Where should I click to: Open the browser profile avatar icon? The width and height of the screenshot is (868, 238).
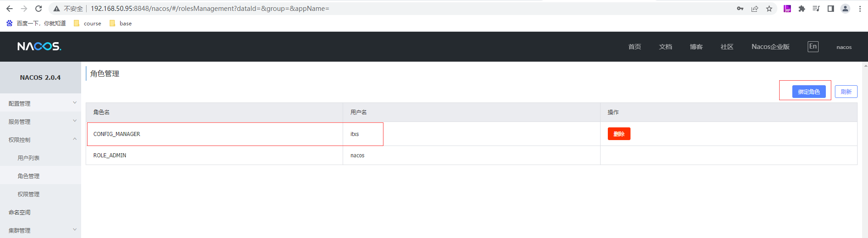coord(845,9)
